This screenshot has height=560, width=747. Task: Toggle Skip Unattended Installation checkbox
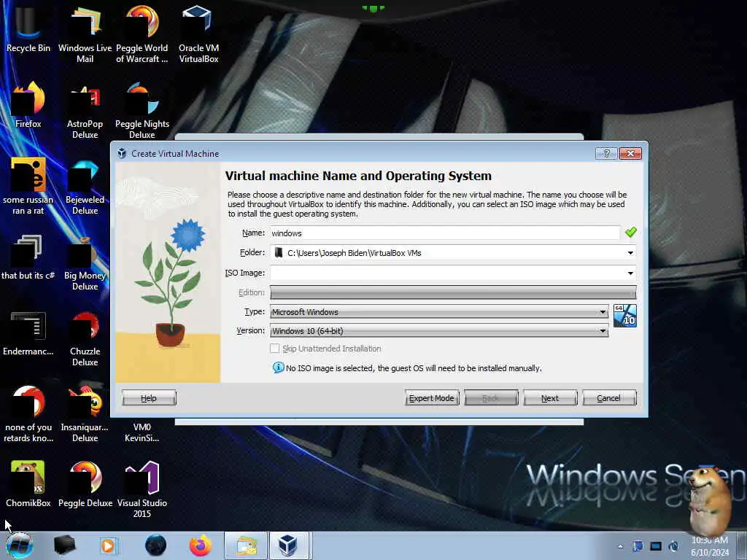pyautogui.click(x=275, y=349)
